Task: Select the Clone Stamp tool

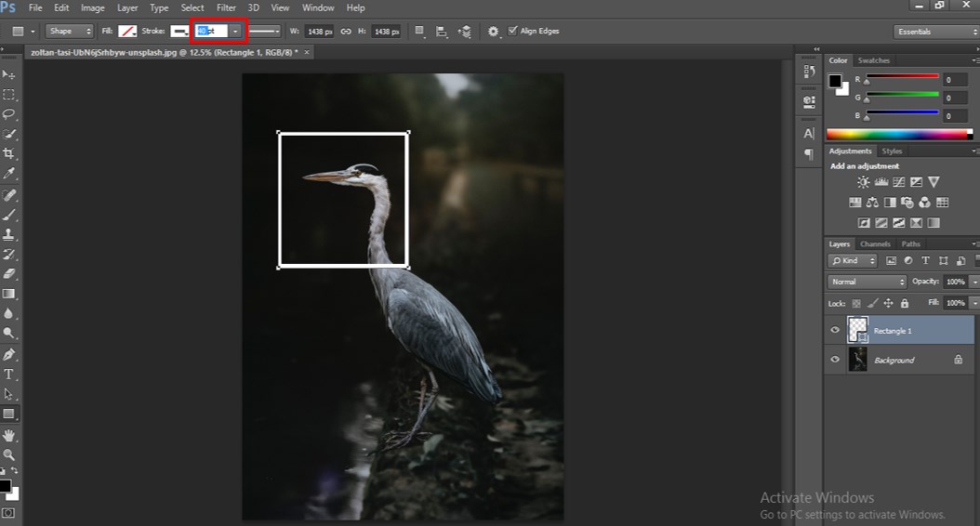Action: point(8,235)
